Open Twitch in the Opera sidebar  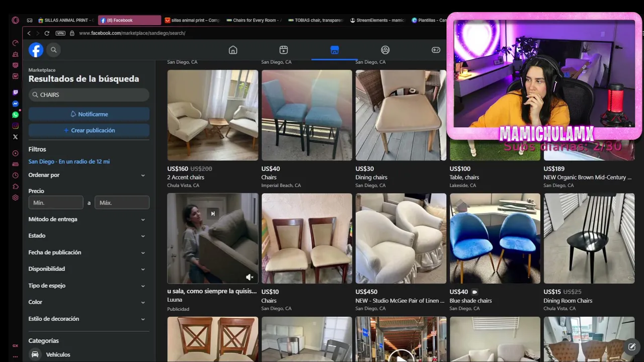[16, 93]
